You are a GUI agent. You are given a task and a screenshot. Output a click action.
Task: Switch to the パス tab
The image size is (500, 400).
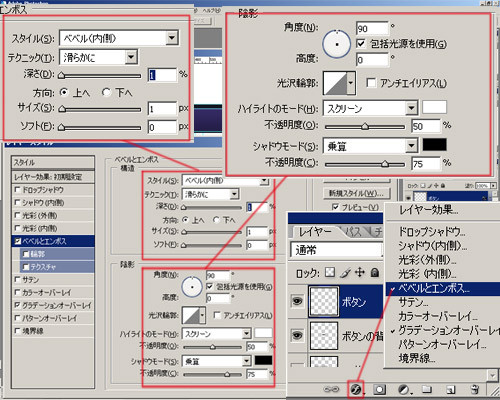click(353, 232)
